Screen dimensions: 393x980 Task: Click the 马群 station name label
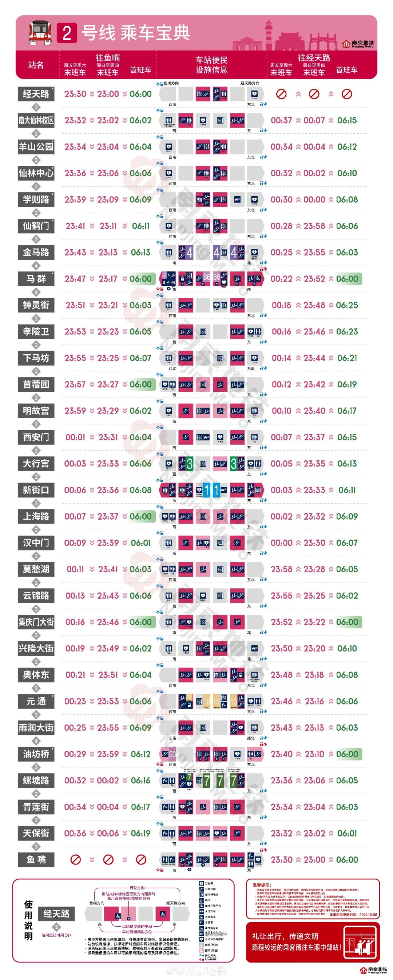coord(36,279)
